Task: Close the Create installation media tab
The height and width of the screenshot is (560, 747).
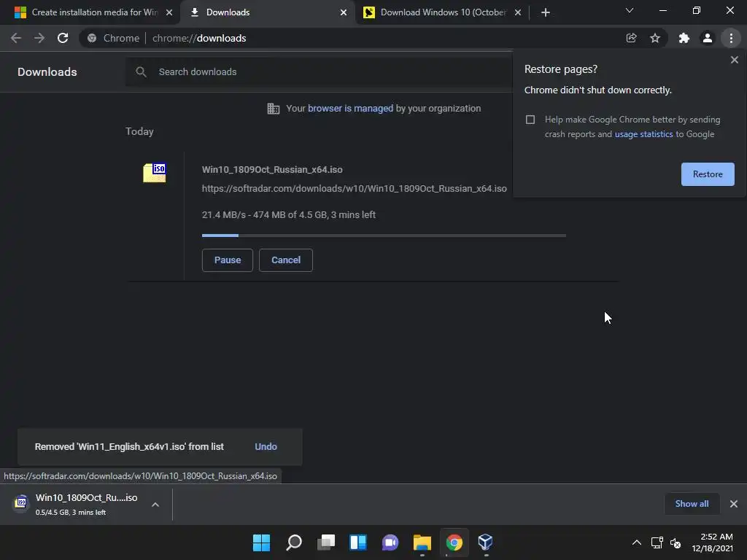Action: tap(169, 12)
